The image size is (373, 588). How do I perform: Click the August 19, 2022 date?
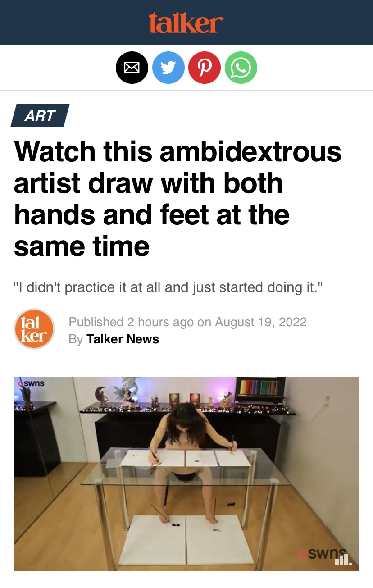point(261,322)
